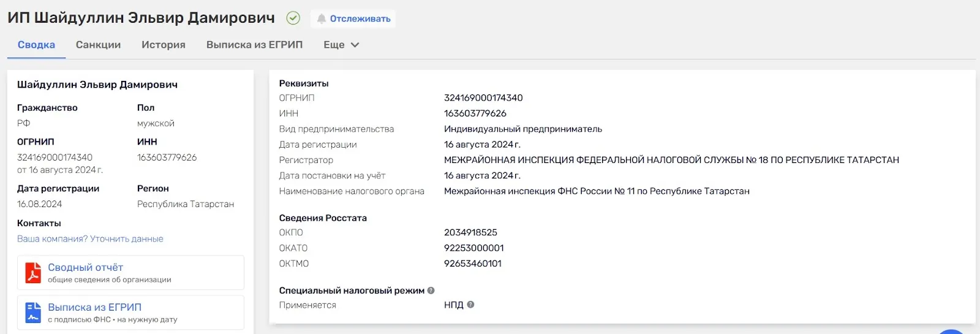Open help icon next to Специальный налоговый режим
The width and height of the screenshot is (980, 334).
[x=431, y=290]
